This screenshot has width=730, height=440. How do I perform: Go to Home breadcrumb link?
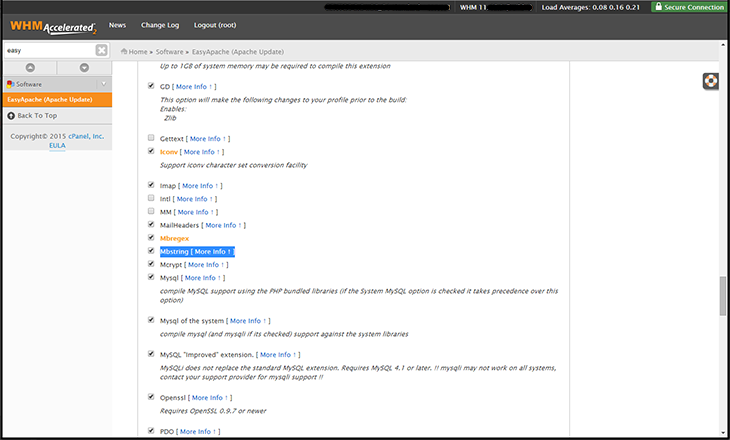[138, 52]
